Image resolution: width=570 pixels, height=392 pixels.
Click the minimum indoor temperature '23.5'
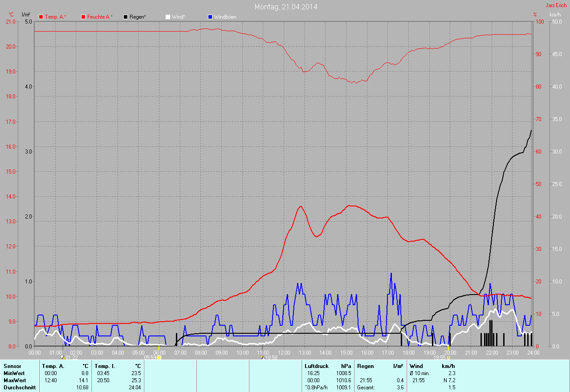[136, 373]
